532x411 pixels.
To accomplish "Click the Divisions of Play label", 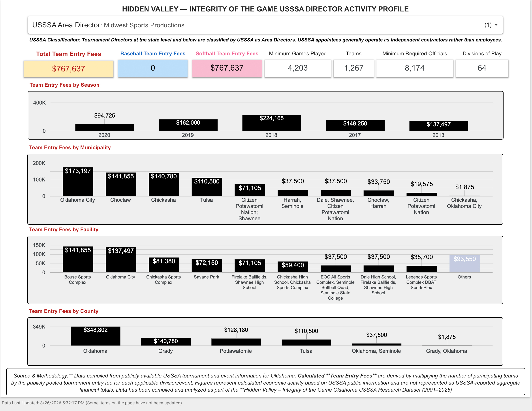I will (x=482, y=54).
